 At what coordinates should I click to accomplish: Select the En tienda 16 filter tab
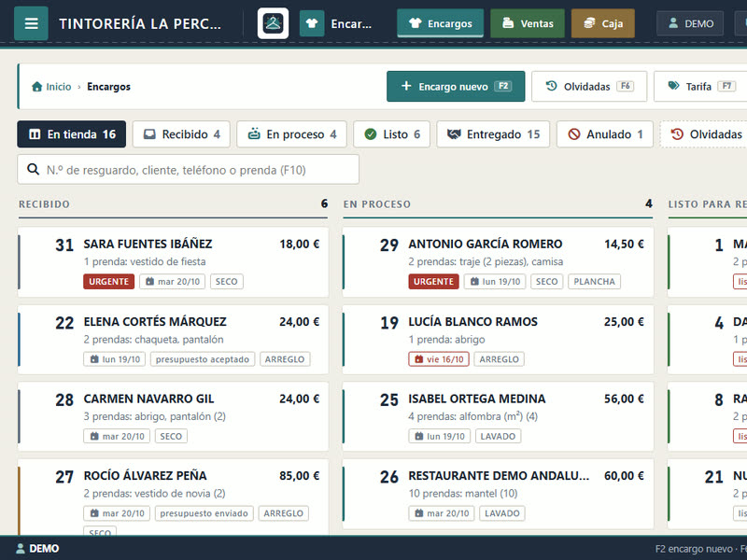(72, 134)
